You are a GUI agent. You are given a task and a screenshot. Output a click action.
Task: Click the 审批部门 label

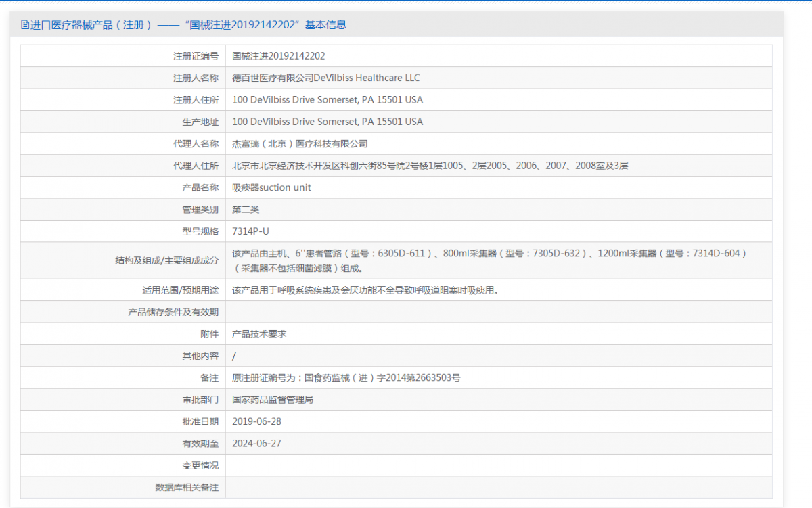(x=201, y=400)
